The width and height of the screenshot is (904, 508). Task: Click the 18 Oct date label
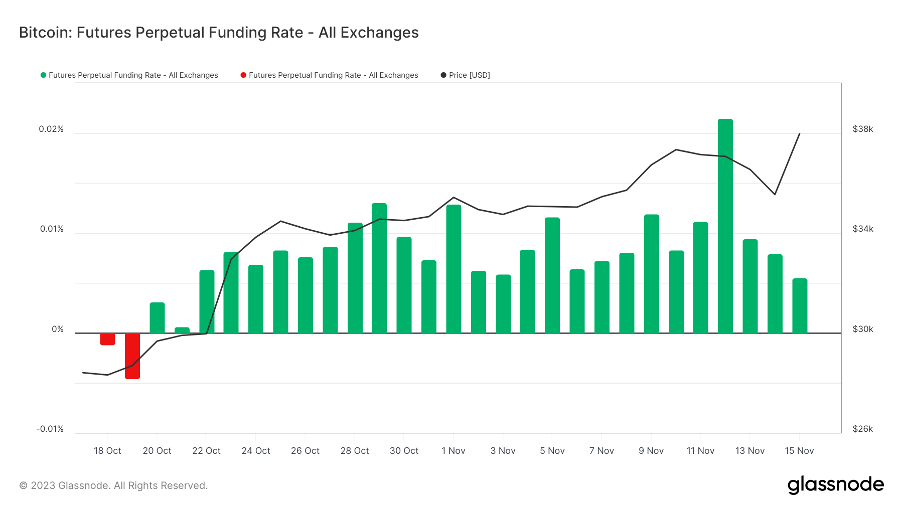pyautogui.click(x=107, y=451)
